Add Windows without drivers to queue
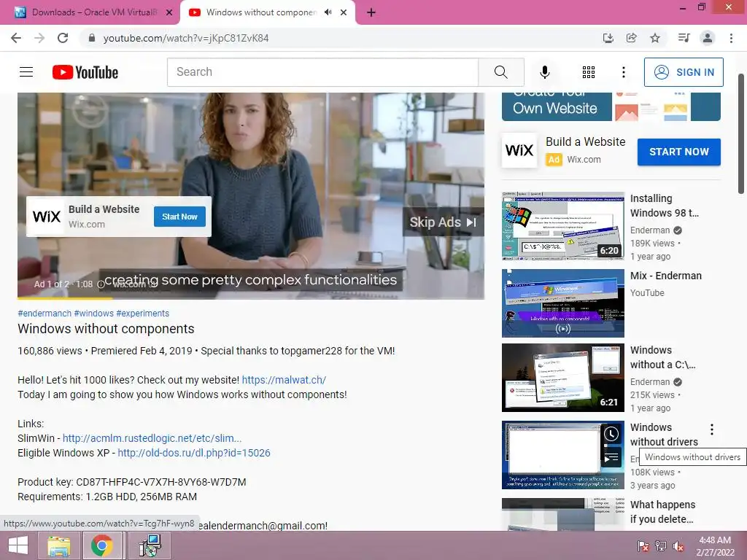Screen dimensions: 747x560 pos(611,458)
